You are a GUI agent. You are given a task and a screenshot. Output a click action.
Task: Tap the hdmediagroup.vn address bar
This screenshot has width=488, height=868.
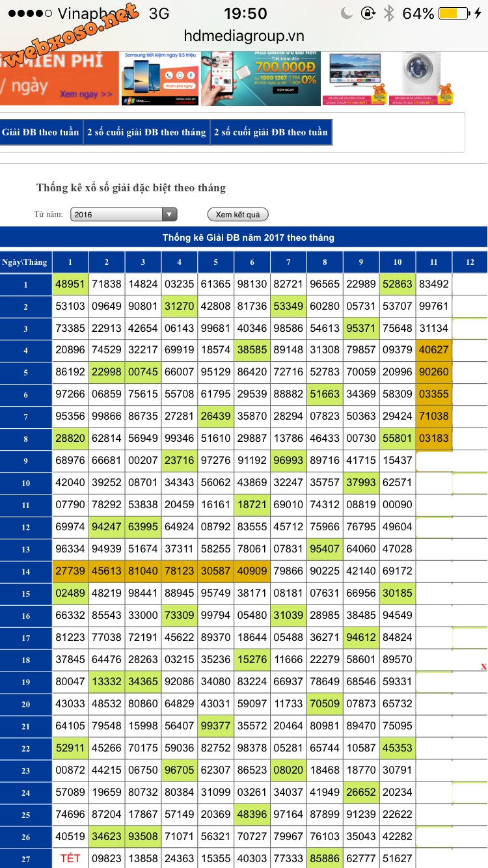tap(244, 36)
